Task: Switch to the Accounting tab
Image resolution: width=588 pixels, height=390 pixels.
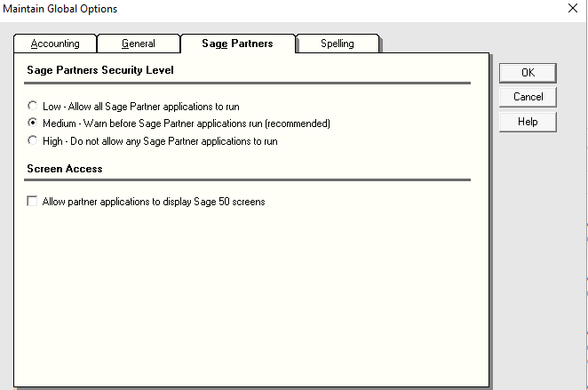Action: pos(55,44)
